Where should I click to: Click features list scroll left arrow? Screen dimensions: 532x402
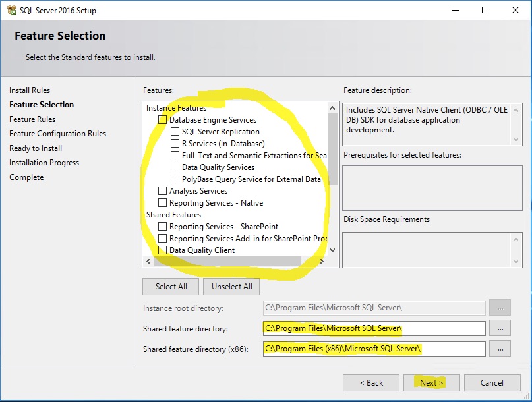(148, 261)
